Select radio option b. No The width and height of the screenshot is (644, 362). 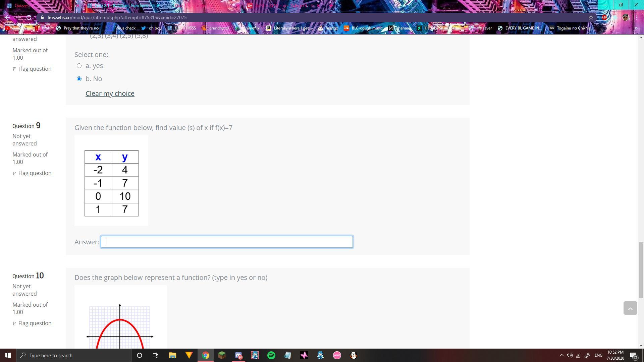pos(79,79)
